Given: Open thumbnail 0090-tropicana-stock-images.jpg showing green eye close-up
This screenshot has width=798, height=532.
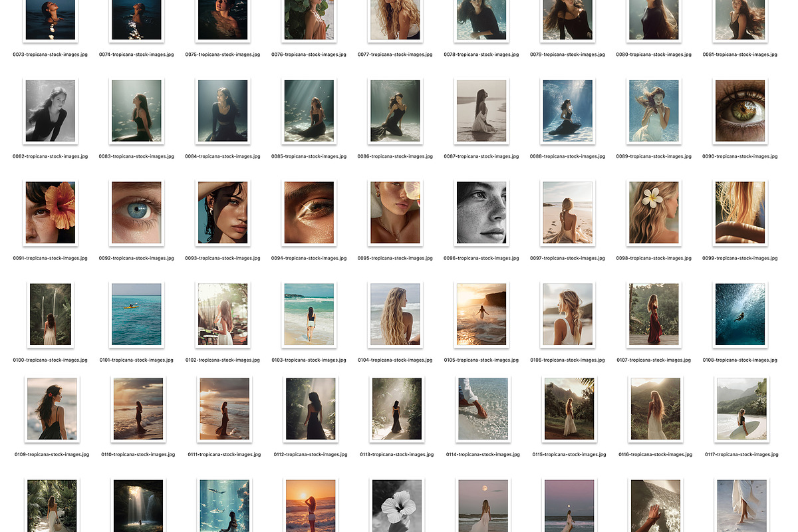Looking at the screenshot, I should [x=740, y=110].
